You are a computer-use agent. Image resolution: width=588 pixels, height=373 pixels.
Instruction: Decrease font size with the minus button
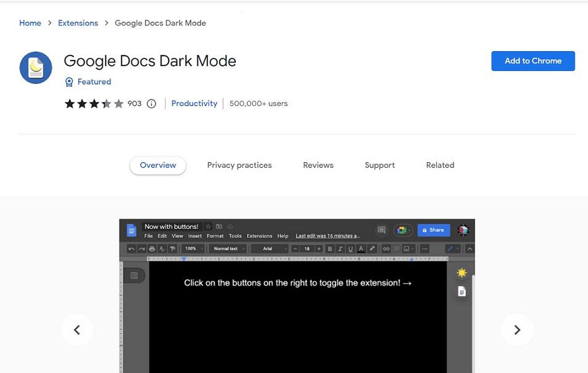(295, 248)
